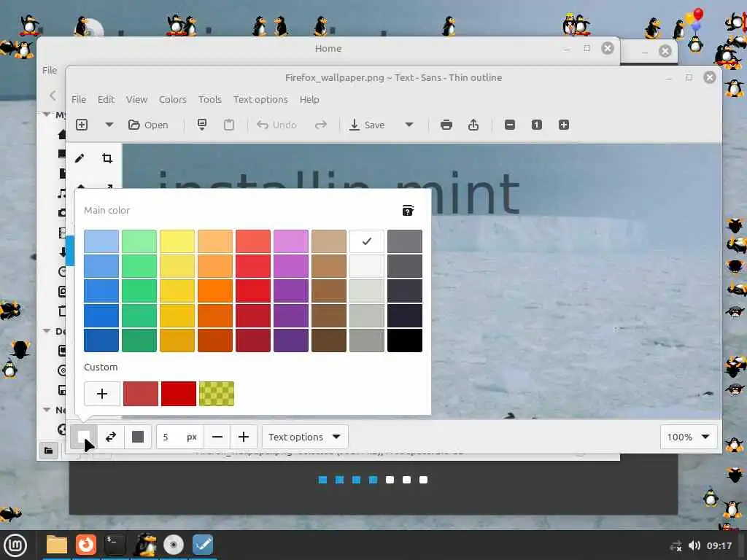Viewport: 747px width, 560px height.
Task: Click the folder icon at Home window bottom
Action: [49, 451]
